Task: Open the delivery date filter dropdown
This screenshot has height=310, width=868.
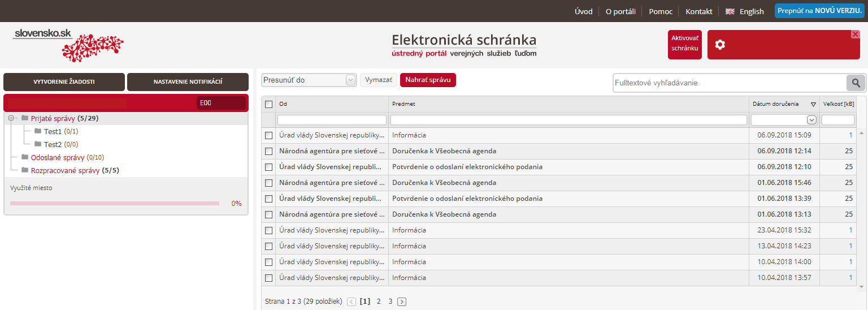Action: [x=811, y=120]
